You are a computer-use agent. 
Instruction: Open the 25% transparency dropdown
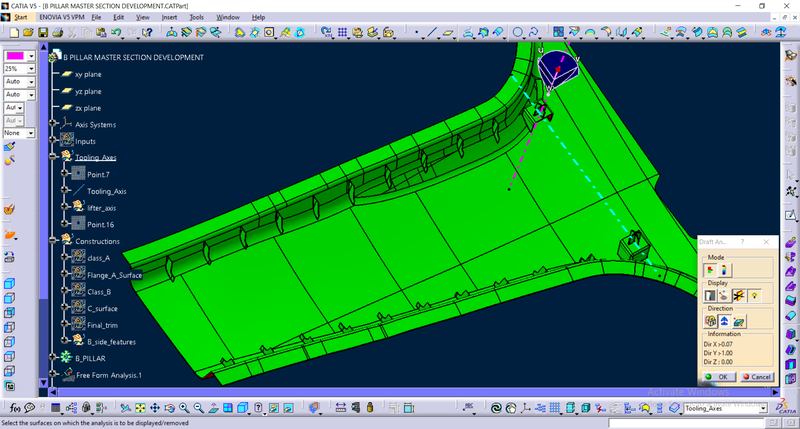31,69
